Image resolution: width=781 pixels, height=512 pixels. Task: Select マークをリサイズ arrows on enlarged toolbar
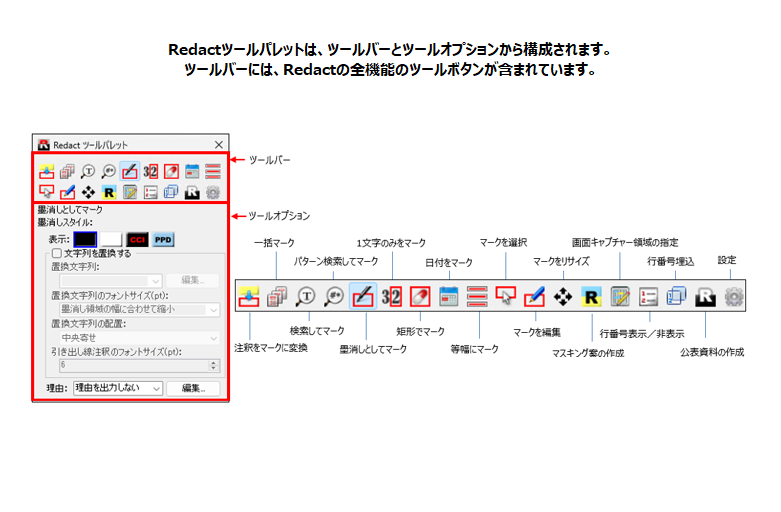[x=563, y=297]
